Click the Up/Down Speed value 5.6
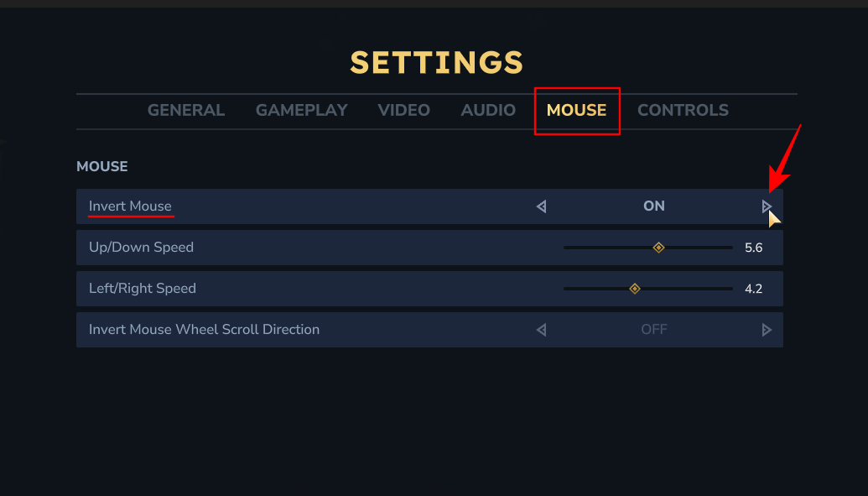868x496 pixels. pos(753,248)
